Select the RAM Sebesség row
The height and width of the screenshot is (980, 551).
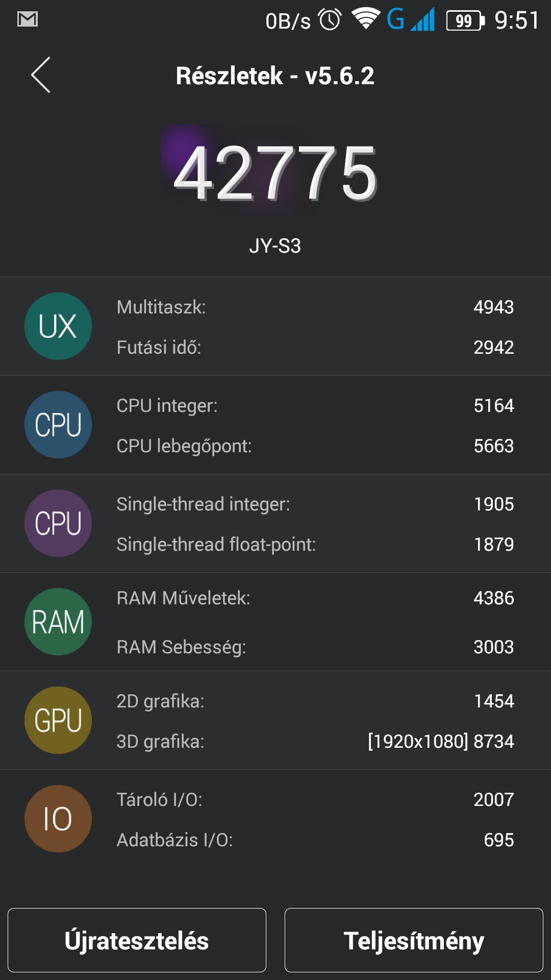(315, 647)
